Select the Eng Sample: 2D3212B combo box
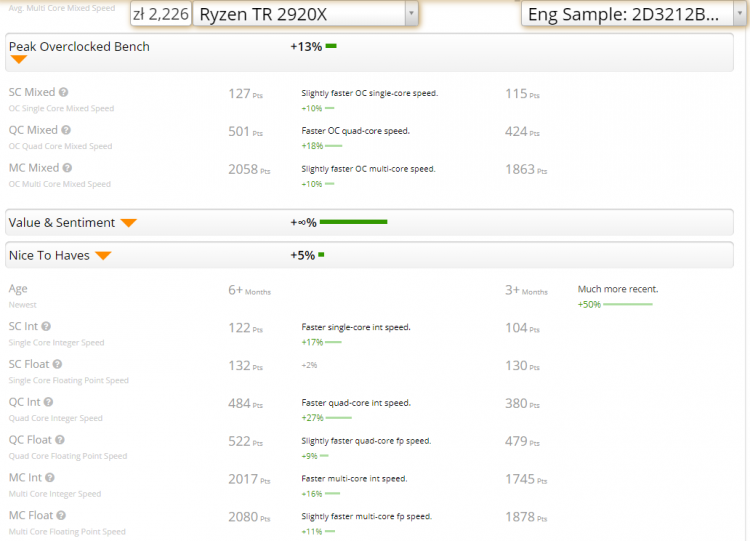This screenshot has height=541, width=750. point(634,14)
